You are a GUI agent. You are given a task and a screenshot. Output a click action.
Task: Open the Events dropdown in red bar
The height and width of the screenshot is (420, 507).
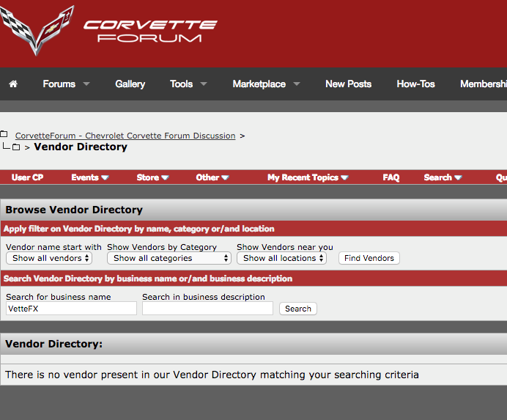coord(90,177)
